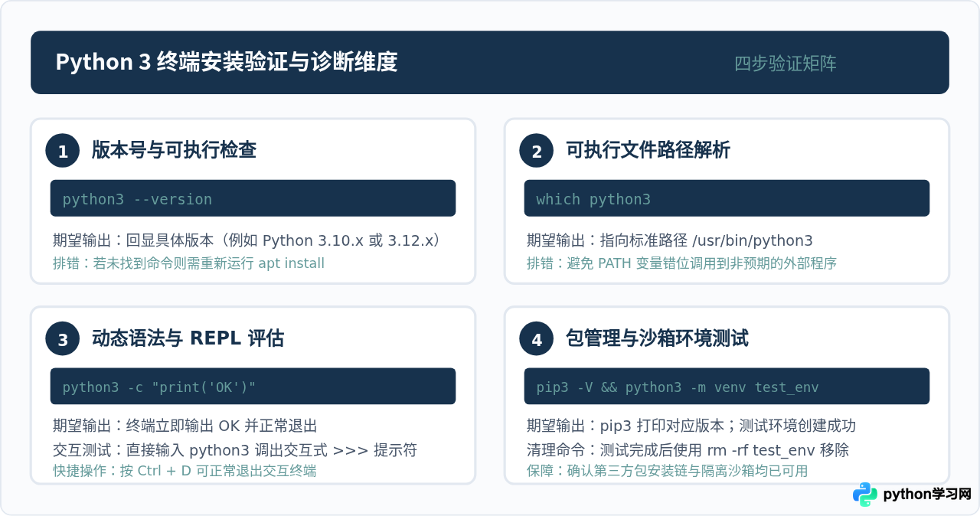Click the line 交互测试：直接输入 python3 调出交互式
The height and width of the screenshot is (516, 980).
235,450
